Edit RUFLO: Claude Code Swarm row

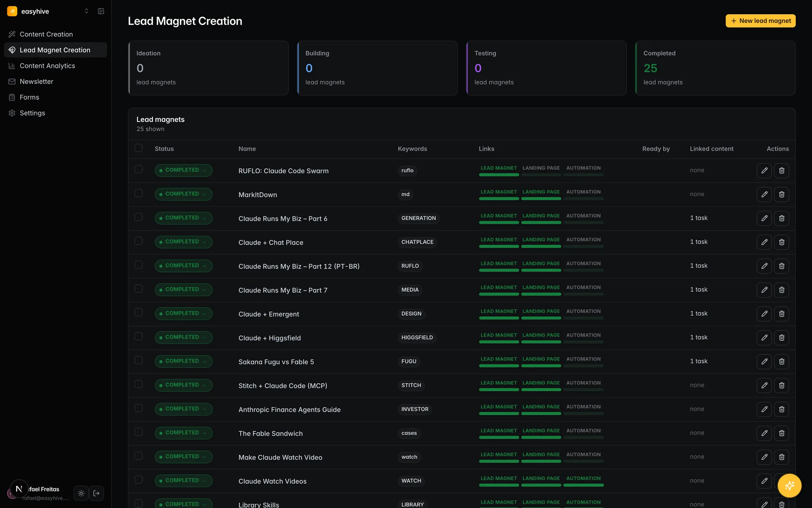(764, 171)
